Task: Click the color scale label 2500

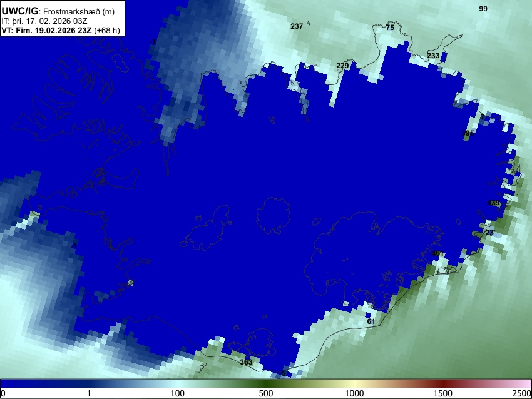Action: (x=522, y=393)
